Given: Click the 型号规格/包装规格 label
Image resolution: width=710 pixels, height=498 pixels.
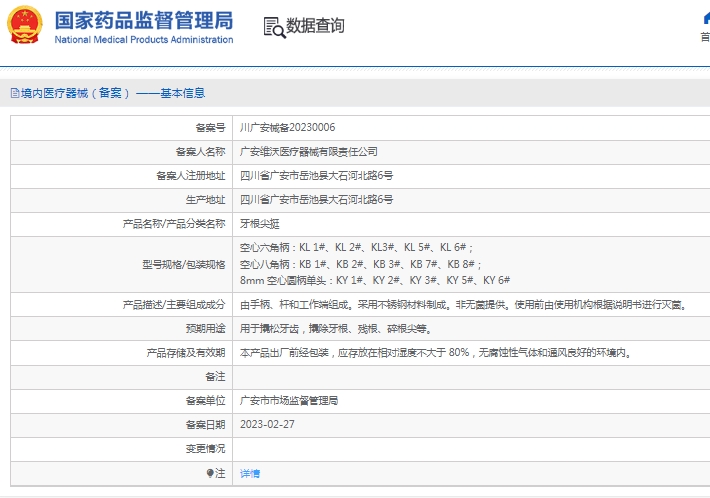Looking at the screenshot, I should point(183,264).
